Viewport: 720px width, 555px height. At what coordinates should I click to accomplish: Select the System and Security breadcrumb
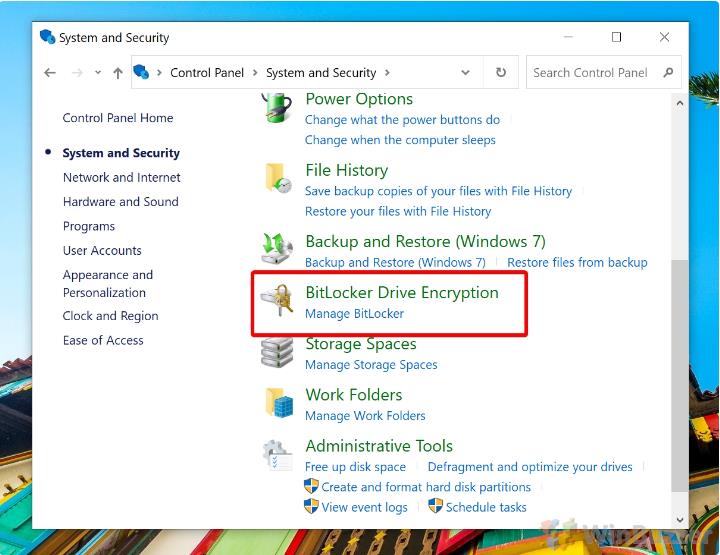pos(321,73)
